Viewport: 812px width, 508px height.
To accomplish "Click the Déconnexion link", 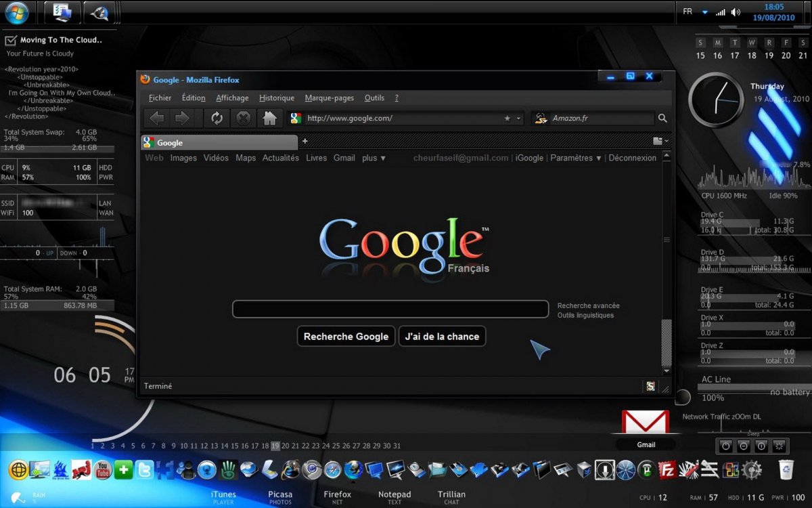I will [633, 158].
